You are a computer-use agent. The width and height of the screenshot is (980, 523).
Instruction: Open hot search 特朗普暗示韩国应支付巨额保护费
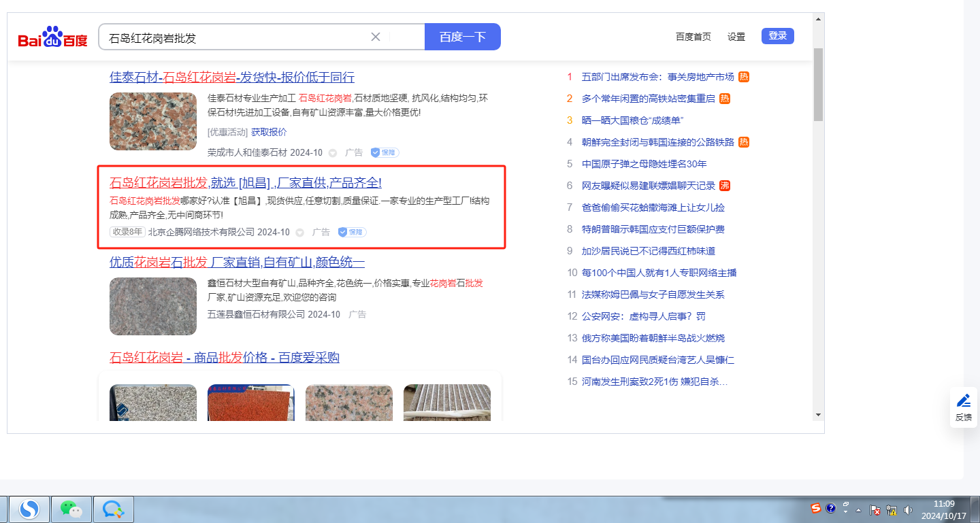653,229
